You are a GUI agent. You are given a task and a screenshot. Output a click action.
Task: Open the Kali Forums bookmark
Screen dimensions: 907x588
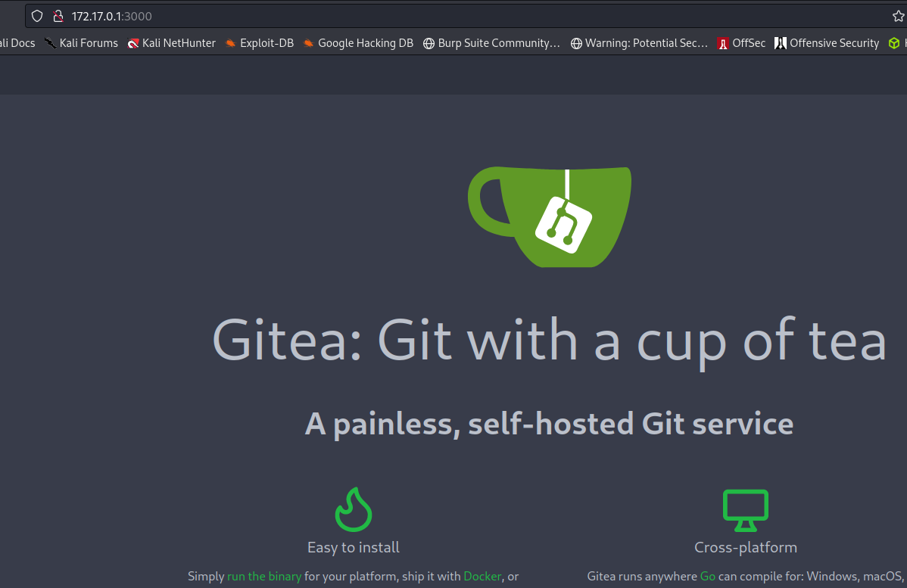coord(81,43)
